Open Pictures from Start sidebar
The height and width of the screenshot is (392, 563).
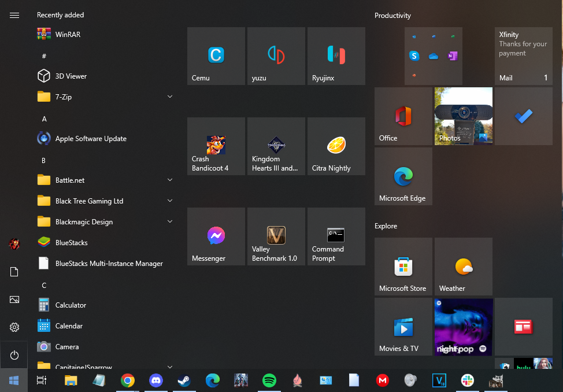14,299
